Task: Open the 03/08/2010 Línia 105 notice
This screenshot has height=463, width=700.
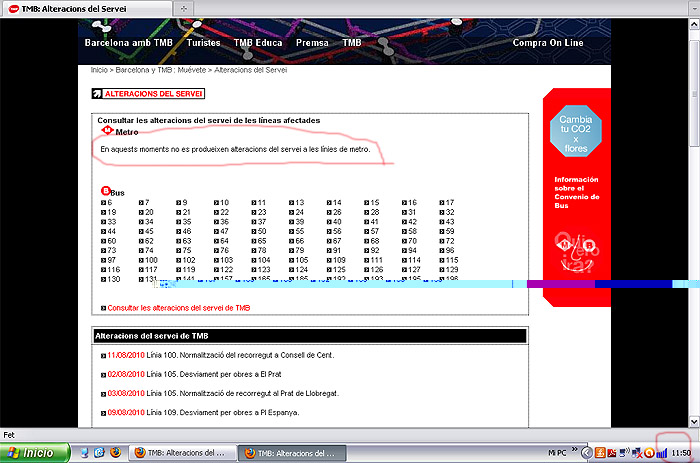Action: pyautogui.click(x=223, y=394)
